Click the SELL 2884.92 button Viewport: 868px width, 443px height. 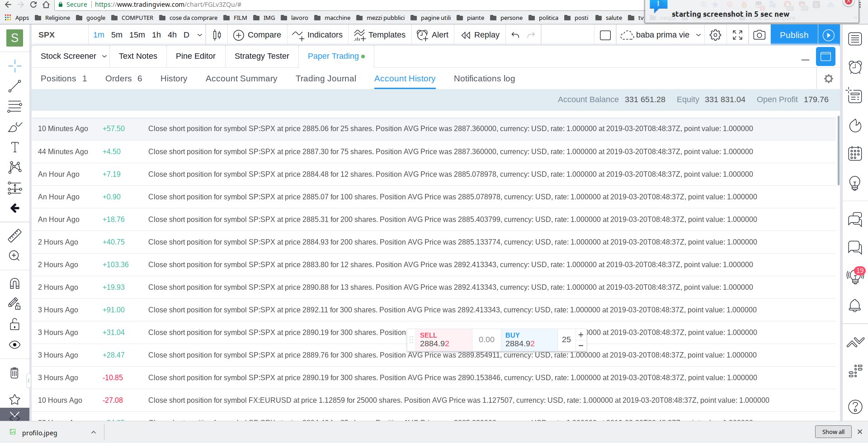pos(443,339)
